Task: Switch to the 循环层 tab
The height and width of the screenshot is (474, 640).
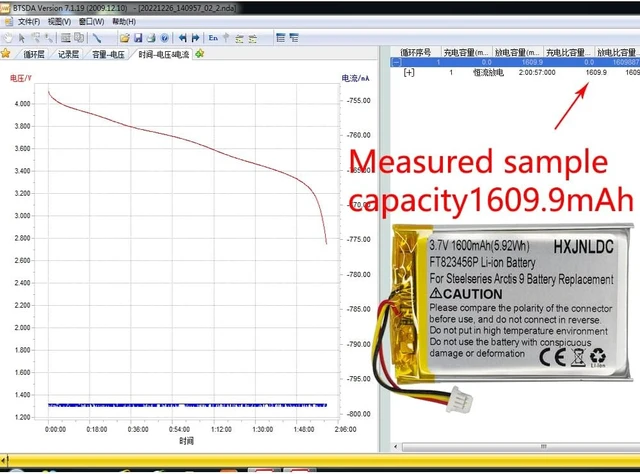Action: [33, 54]
